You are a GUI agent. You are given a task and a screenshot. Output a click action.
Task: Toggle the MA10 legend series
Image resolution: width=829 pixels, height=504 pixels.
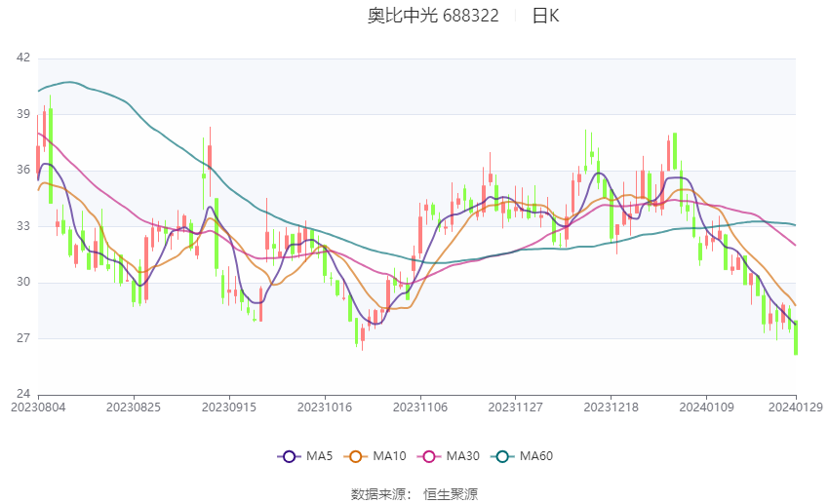[x=375, y=456]
